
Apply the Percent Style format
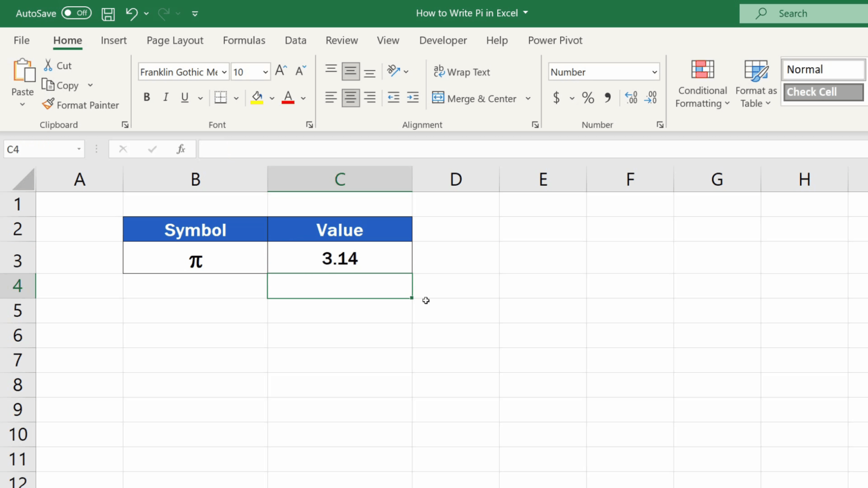[x=588, y=97]
